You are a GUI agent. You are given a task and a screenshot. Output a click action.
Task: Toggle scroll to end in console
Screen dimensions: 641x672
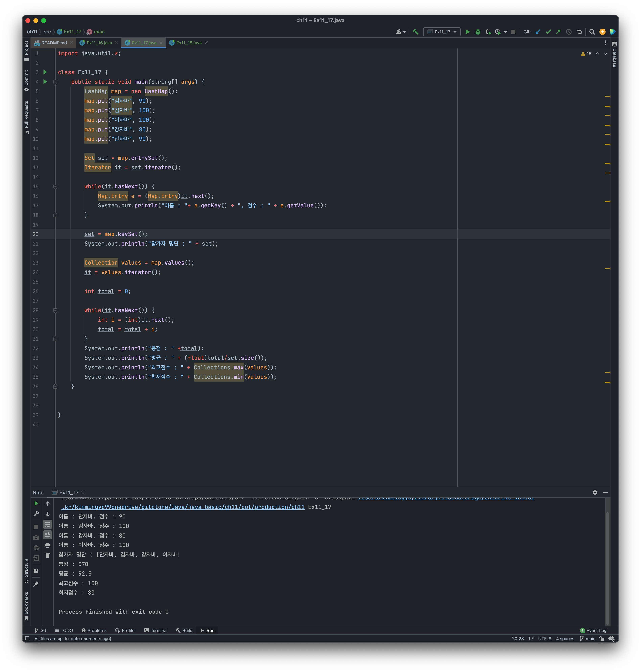coord(47,535)
